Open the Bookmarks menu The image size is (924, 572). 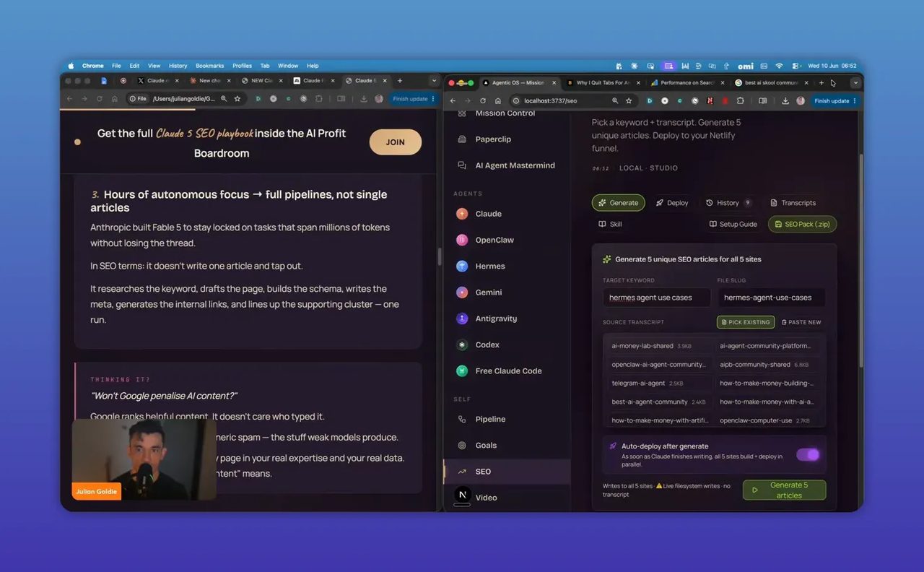[x=210, y=66]
